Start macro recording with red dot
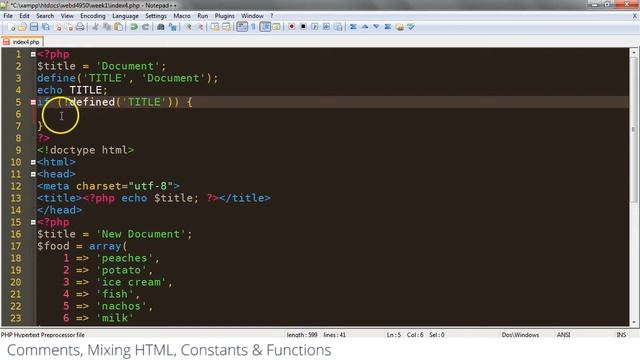This screenshot has height=360, width=640. pos(292,27)
